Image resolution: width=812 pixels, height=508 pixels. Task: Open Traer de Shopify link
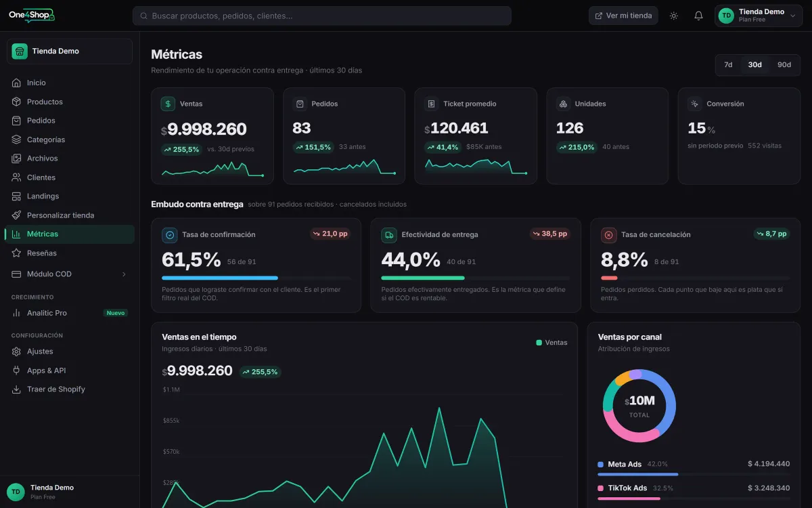[70, 389]
